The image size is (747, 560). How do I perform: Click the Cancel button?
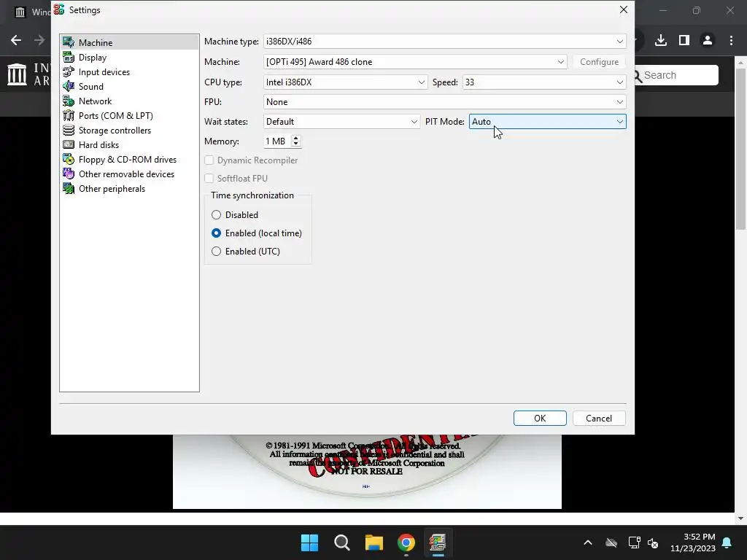click(599, 418)
